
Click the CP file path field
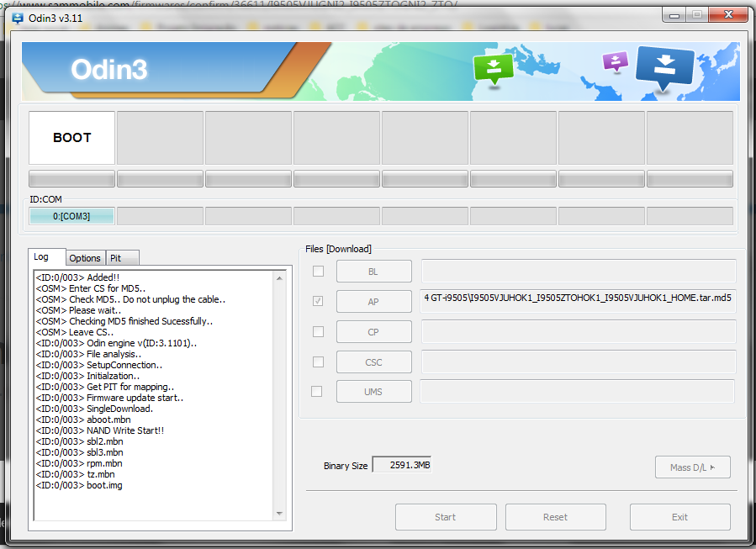(579, 331)
